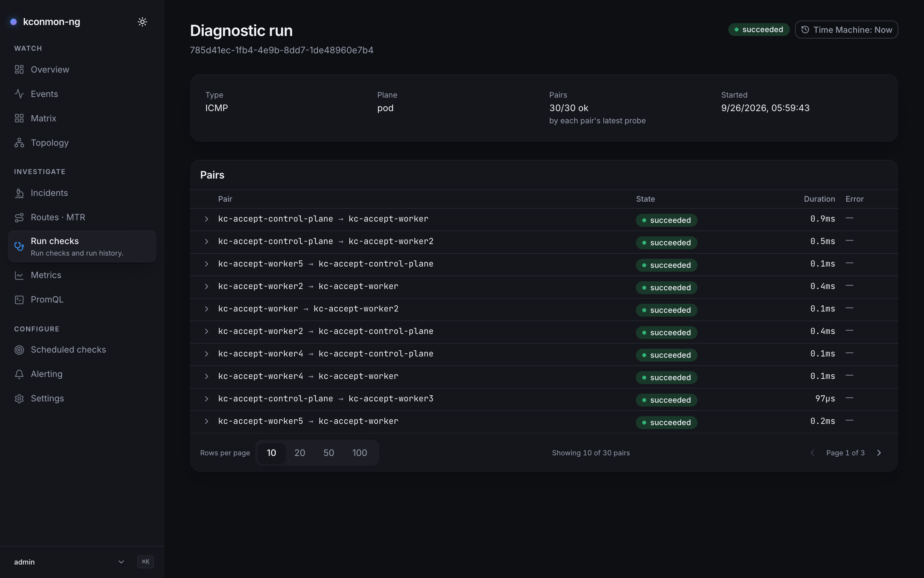Set rows per page to 50
The image size is (924, 578).
click(x=329, y=453)
